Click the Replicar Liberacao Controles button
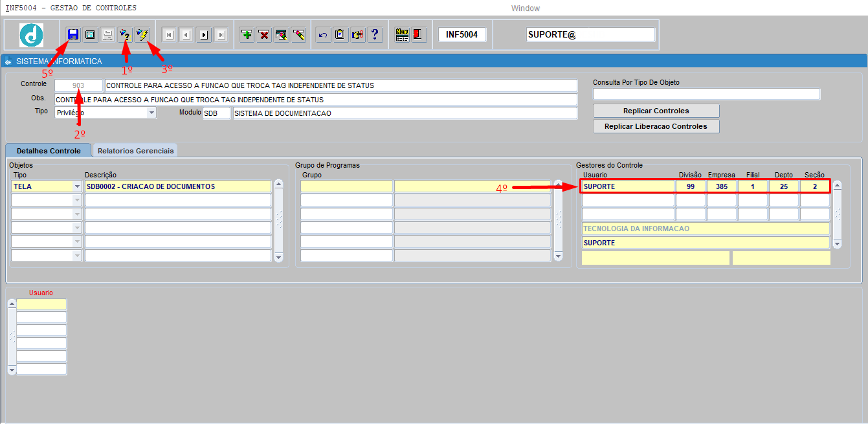This screenshot has height=424, width=868. click(656, 126)
